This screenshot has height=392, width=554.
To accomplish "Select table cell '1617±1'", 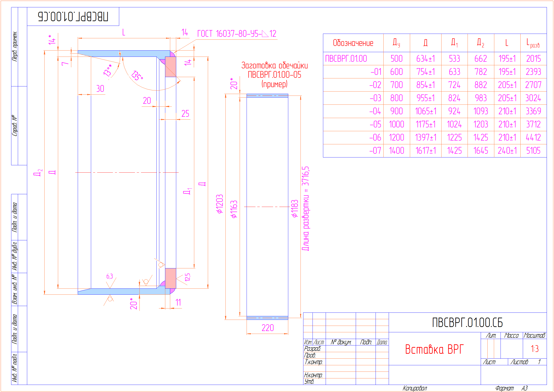I will pos(425,151).
